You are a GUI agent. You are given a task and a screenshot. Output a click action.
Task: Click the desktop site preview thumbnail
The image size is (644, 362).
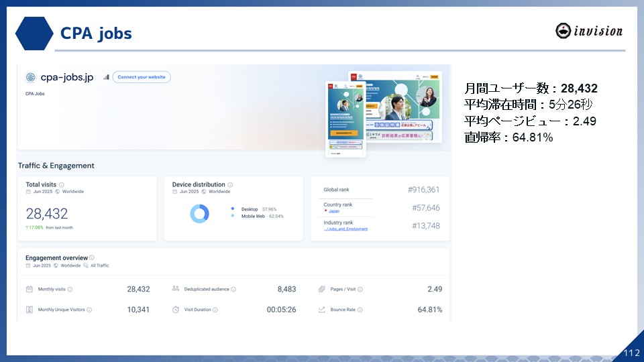(x=404, y=107)
